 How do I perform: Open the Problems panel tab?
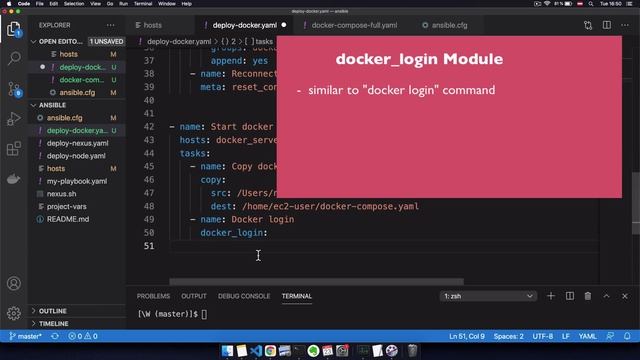[153, 296]
